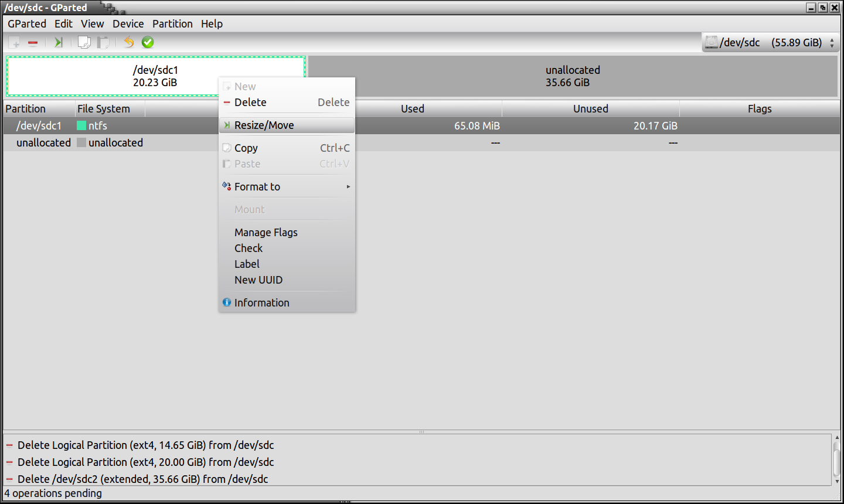
Task: Click the unallocated 35.66 GiB disk block
Action: pyautogui.click(x=573, y=76)
